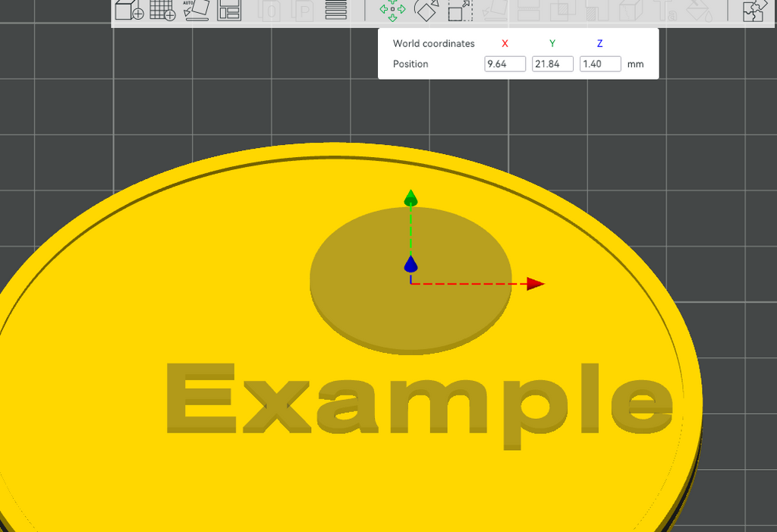This screenshot has width=777, height=532.
Task: Click the X position input field
Action: point(505,64)
